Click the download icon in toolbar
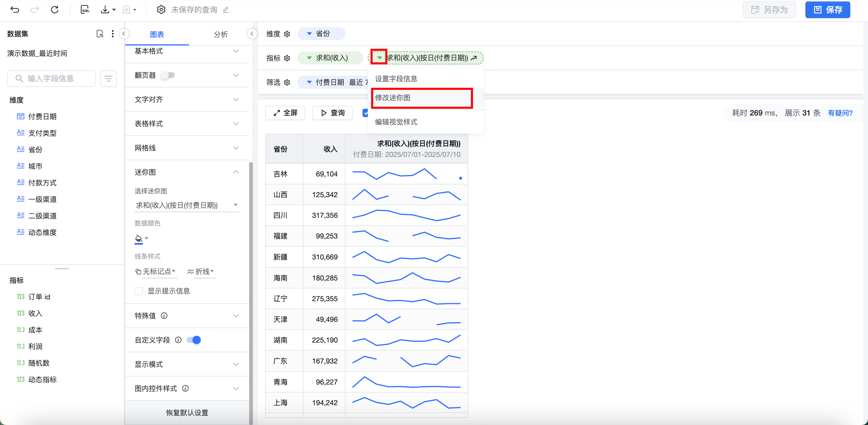The width and height of the screenshot is (868, 425). coord(105,10)
